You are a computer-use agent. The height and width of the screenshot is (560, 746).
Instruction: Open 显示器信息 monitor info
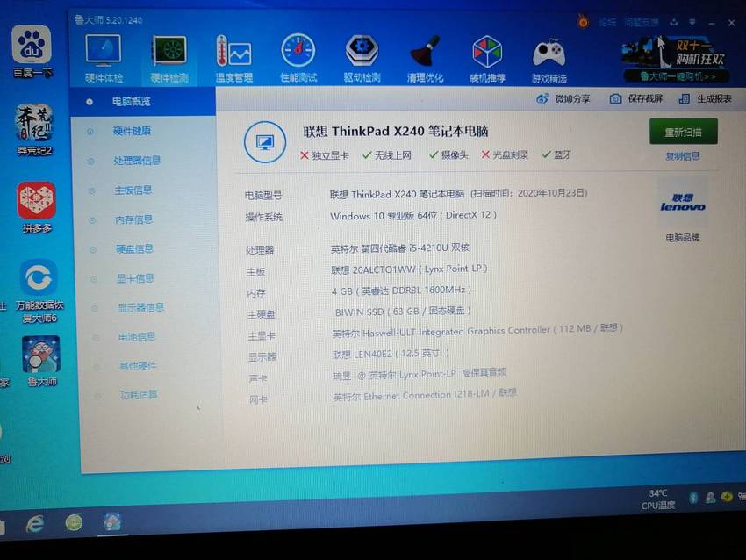(x=140, y=308)
